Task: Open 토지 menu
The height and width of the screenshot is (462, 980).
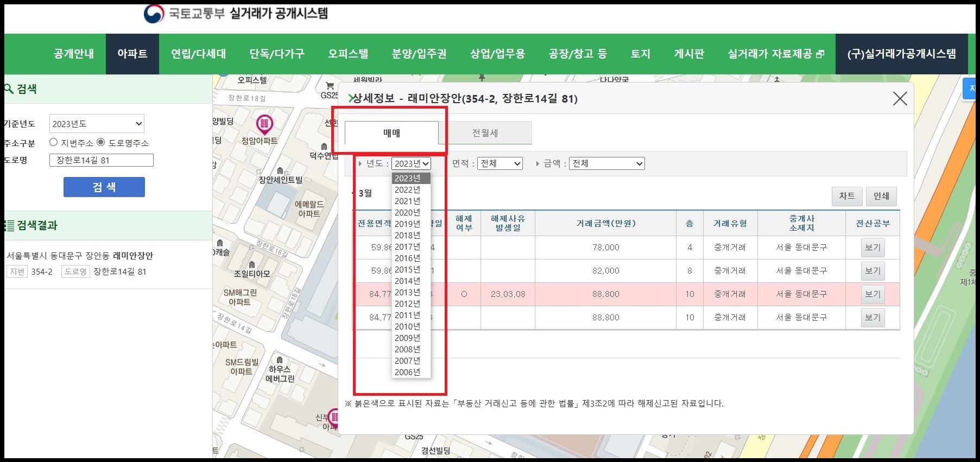Action: click(x=641, y=54)
